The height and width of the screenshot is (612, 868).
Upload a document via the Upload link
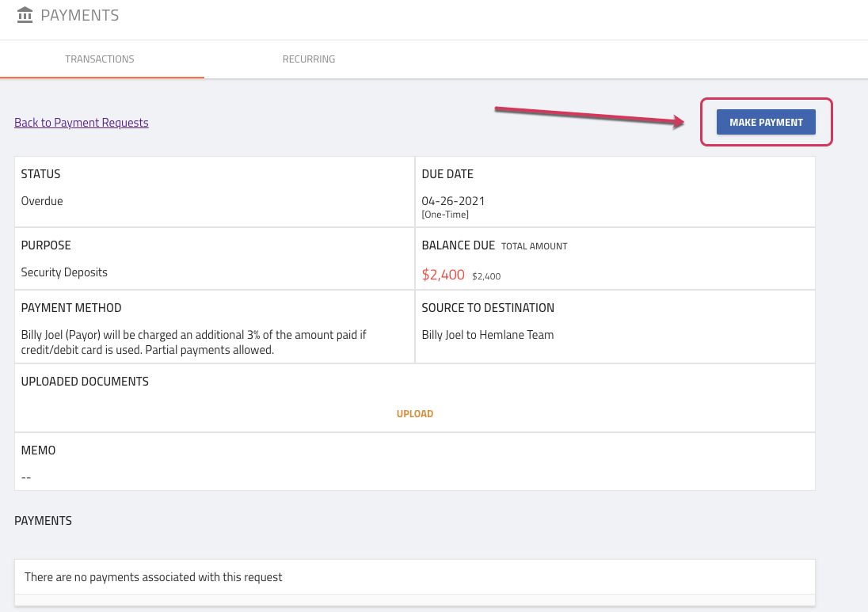[x=415, y=414]
